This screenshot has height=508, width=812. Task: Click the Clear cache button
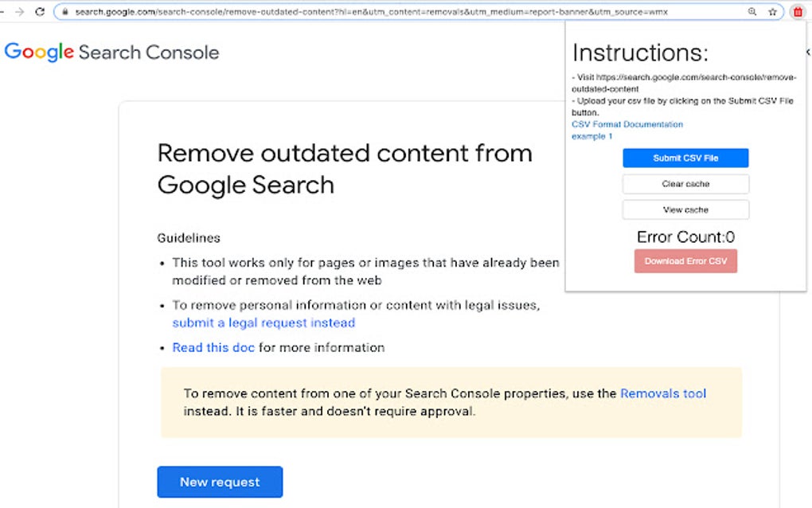click(685, 184)
